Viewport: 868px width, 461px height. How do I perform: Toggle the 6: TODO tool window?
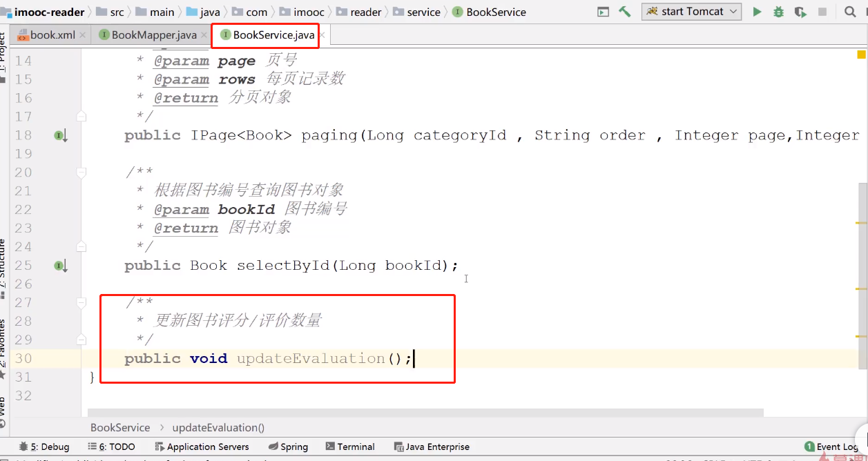click(111, 447)
